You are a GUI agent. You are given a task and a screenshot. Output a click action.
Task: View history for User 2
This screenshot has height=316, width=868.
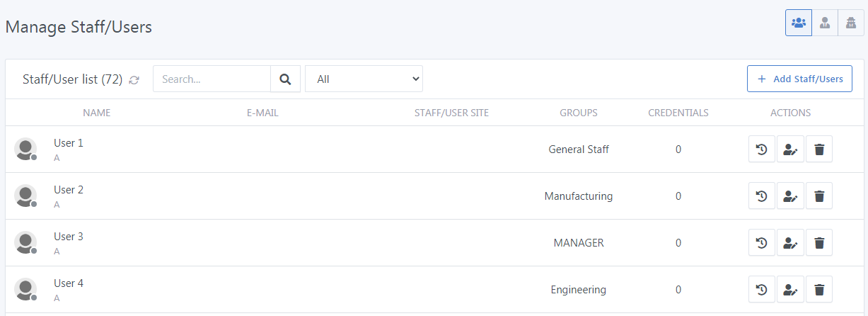(x=762, y=196)
